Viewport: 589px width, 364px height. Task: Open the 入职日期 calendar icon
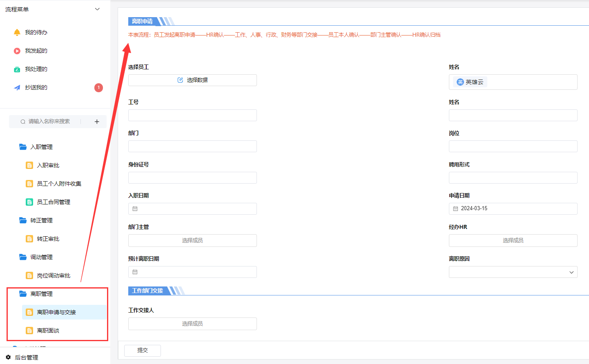pos(135,209)
